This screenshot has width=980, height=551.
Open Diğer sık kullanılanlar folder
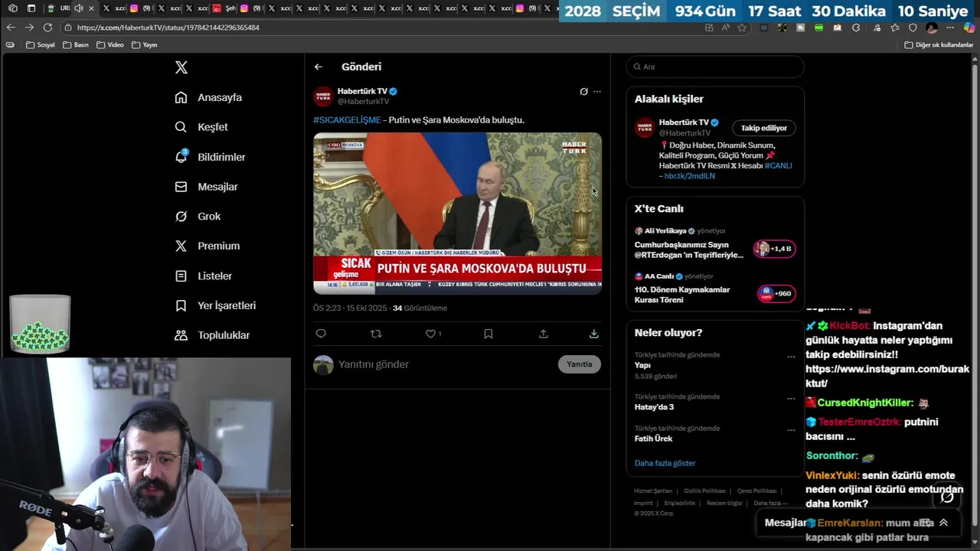coord(939,45)
